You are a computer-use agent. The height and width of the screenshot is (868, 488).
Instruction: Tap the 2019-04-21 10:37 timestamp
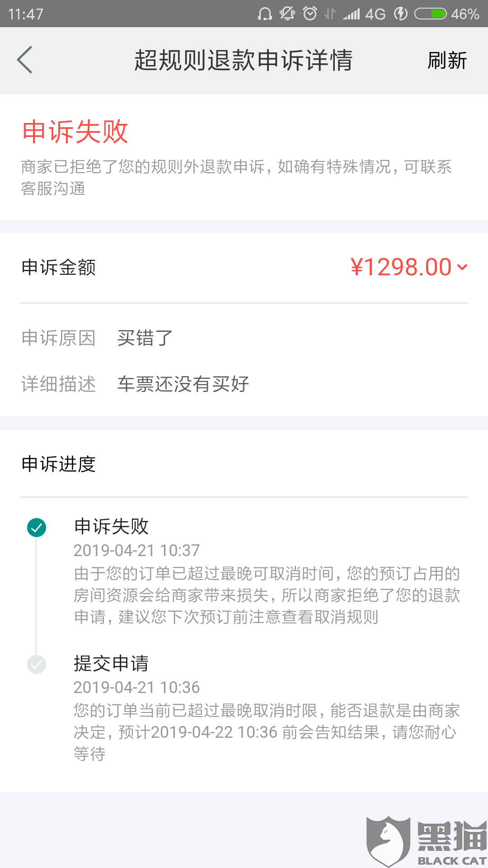pos(136,550)
